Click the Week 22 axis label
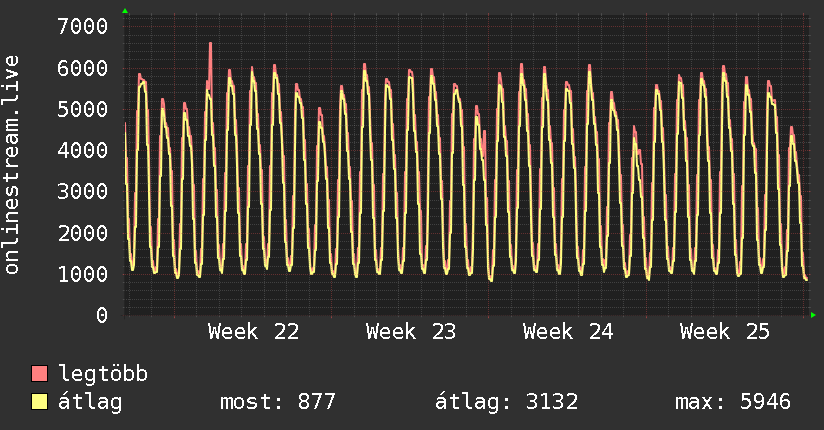The width and height of the screenshot is (824, 430). [x=253, y=332]
